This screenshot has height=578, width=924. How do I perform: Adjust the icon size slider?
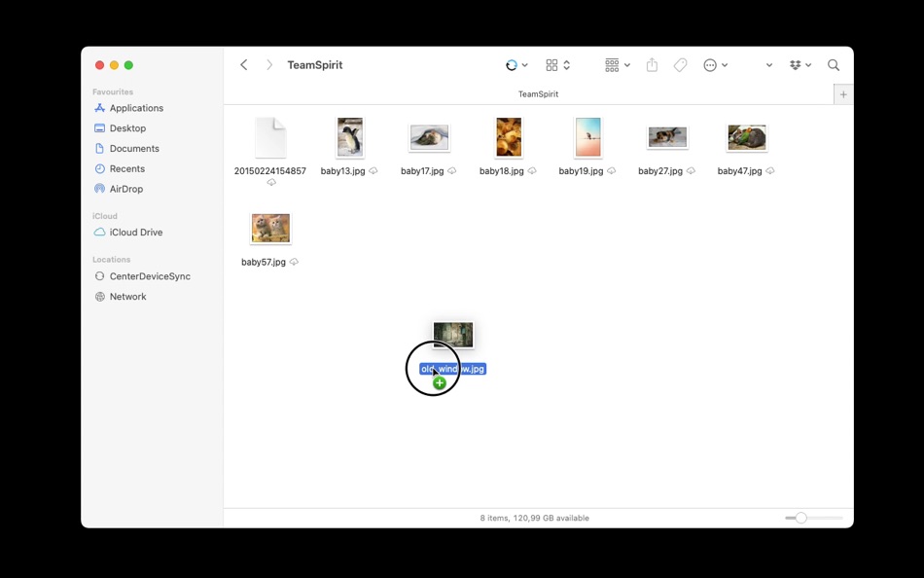(x=800, y=518)
